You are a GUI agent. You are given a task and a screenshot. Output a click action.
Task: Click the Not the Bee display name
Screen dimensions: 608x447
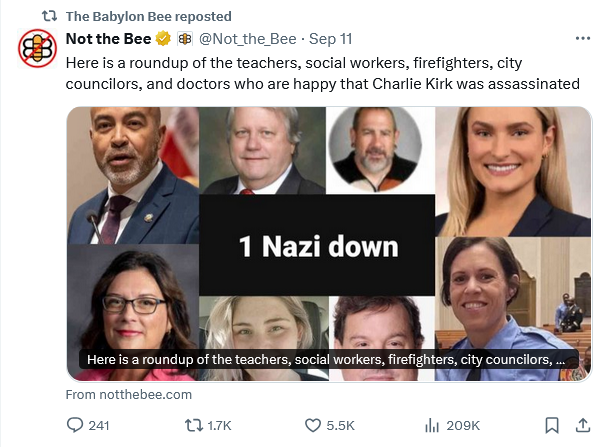pyautogui.click(x=108, y=39)
